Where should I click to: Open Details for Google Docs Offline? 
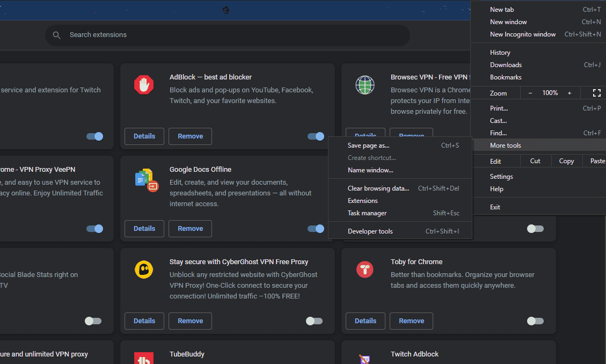[x=144, y=228]
